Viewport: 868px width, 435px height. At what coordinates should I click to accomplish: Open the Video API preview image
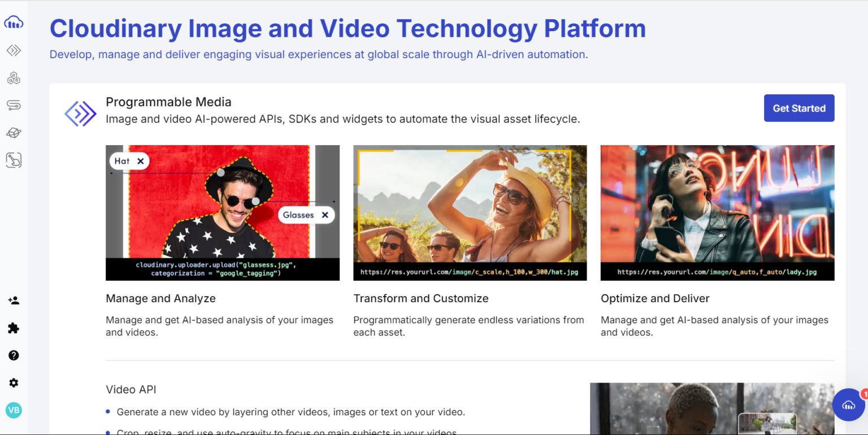(712, 408)
